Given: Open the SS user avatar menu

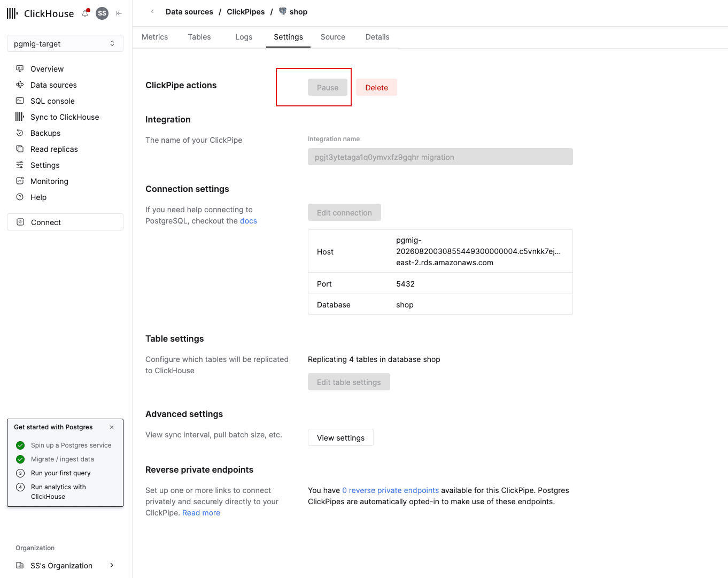Looking at the screenshot, I should coord(102,13).
